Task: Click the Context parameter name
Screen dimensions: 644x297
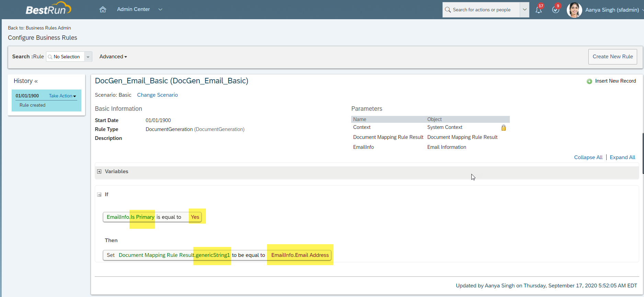Action: pyautogui.click(x=362, y=127)
